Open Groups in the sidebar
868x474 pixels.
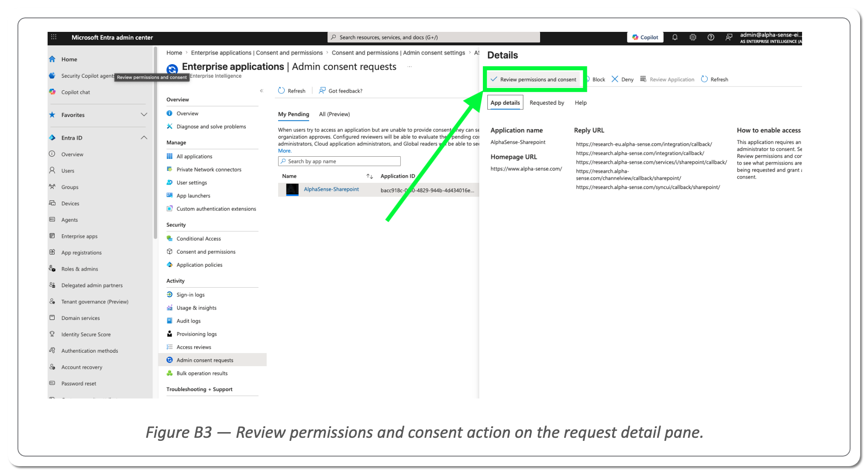pos(70,187)
